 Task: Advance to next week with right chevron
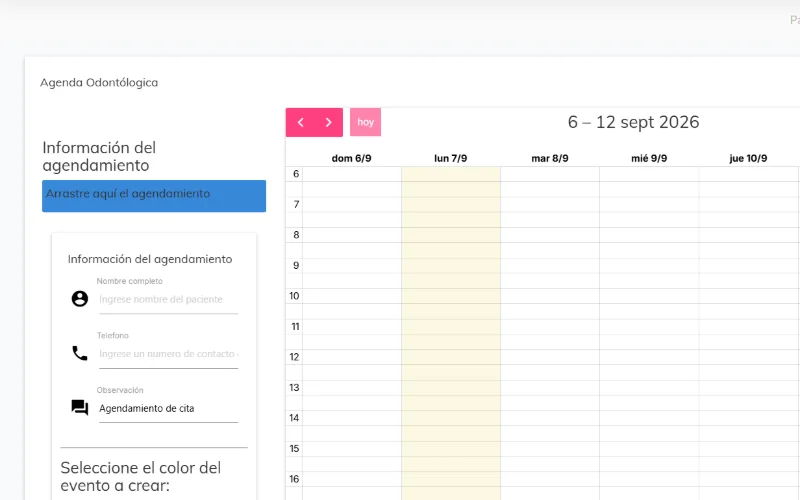(x=329, y=122)
